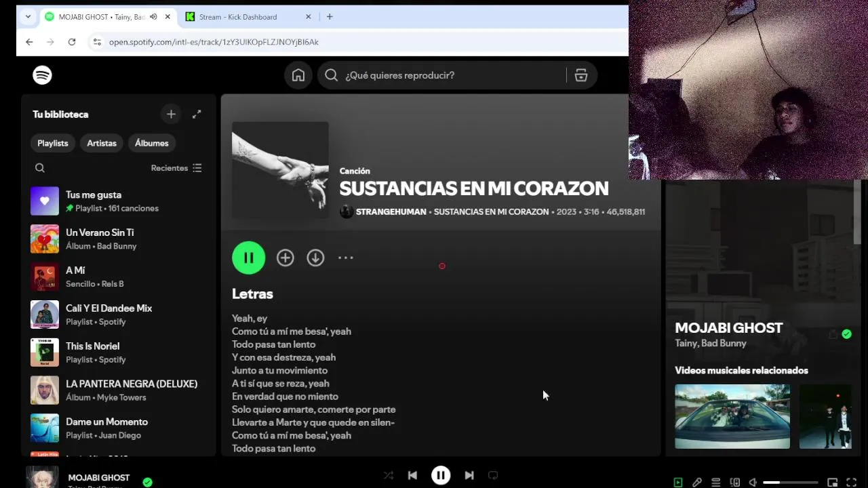Toggle repeat in player bar
868x488 pixels.
click(493, 475)
